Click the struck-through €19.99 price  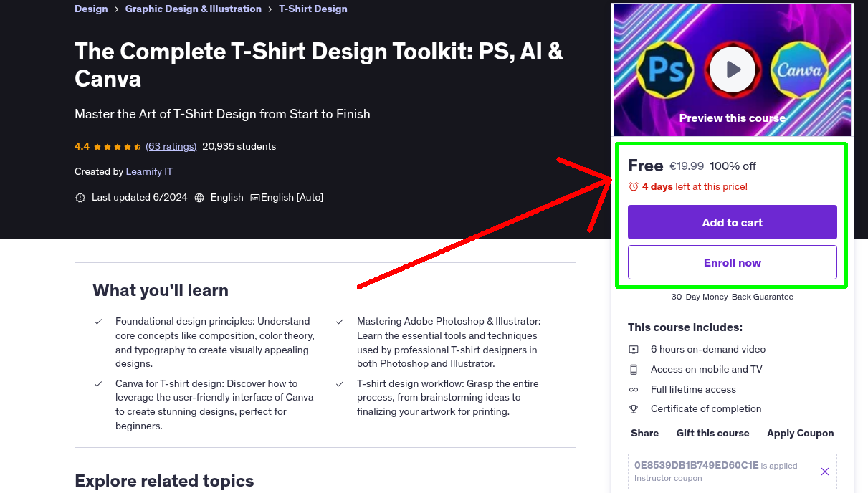687,166
